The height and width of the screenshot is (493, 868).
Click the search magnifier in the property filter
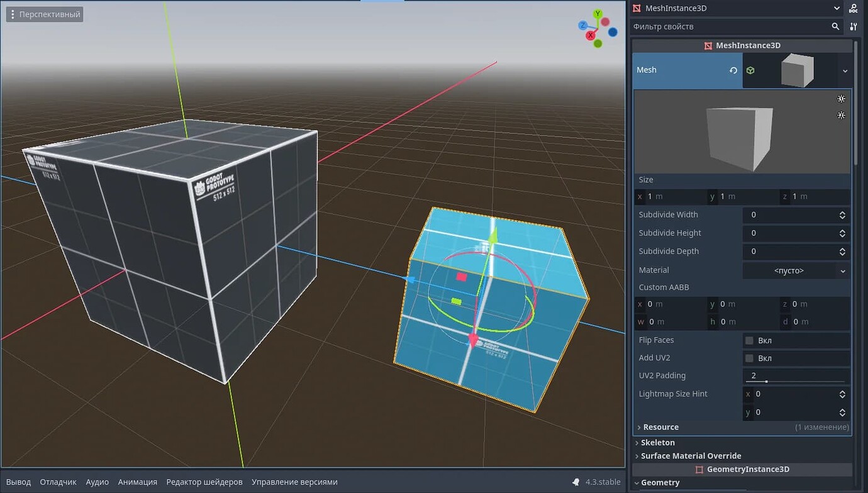click(x=835, y=26)
